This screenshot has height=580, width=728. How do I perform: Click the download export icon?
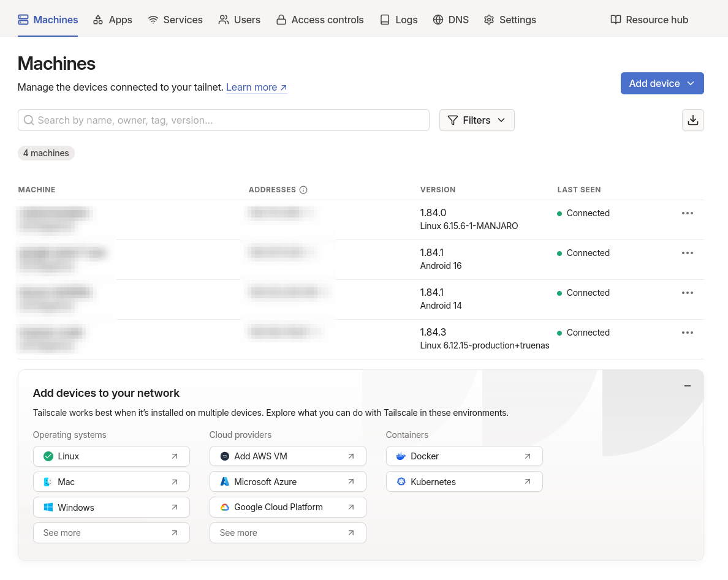[692, 120]
